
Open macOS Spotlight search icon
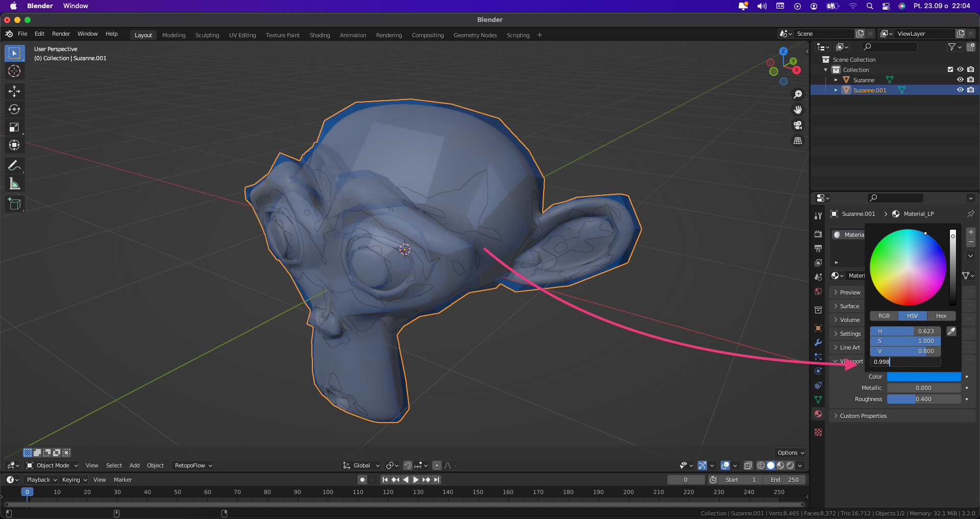click(870, 6)
